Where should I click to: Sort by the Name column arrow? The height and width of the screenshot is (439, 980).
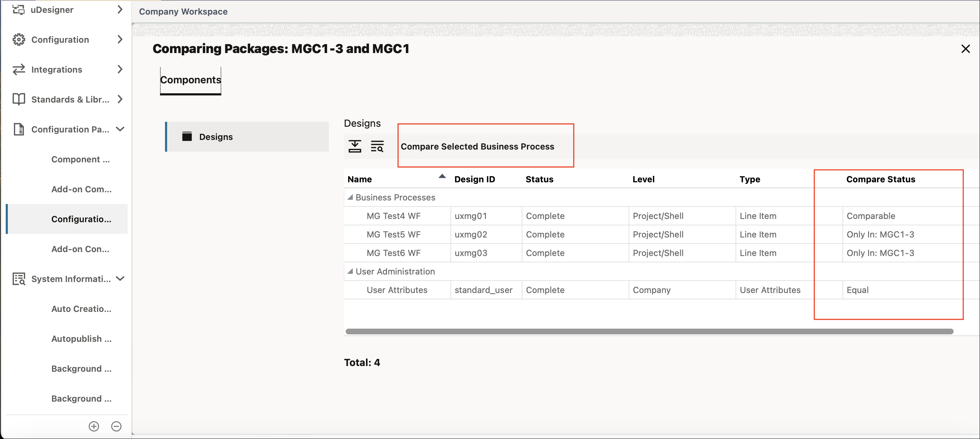[x=442, y=176]
